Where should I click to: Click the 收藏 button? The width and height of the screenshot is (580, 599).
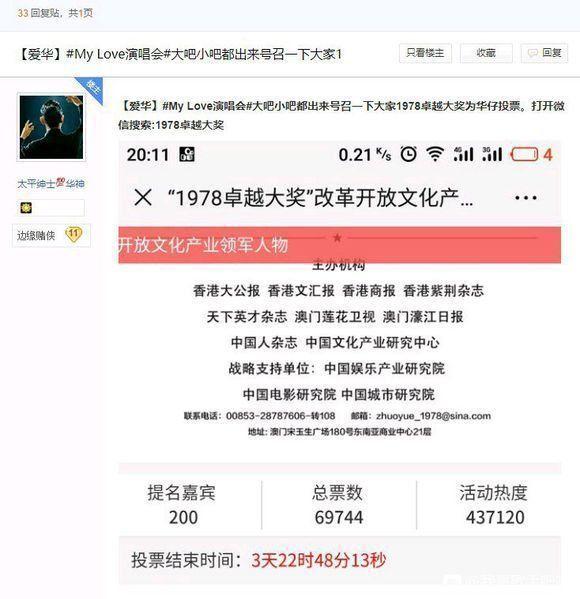click(x=486, y=53)
